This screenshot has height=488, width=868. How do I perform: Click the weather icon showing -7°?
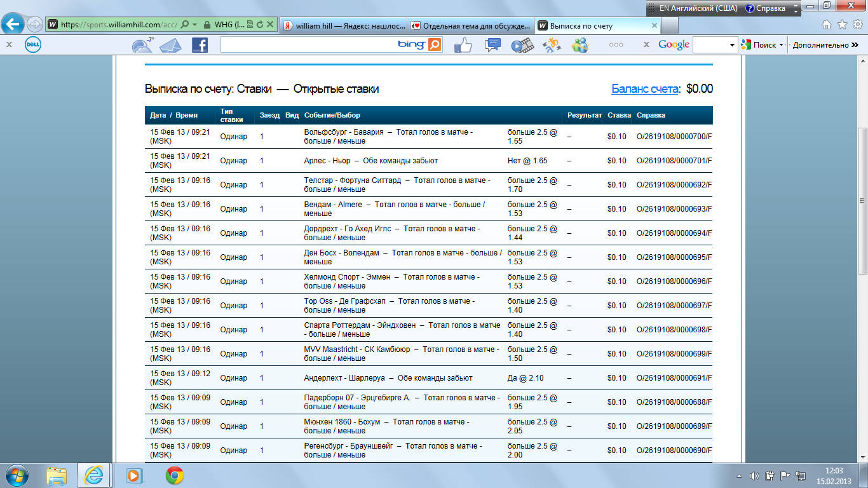[142, 44]
